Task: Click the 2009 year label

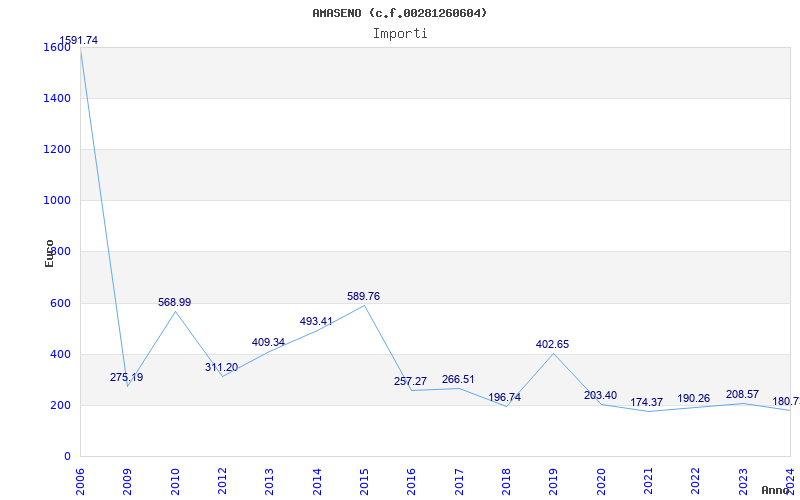Action: tap(128, 482)
